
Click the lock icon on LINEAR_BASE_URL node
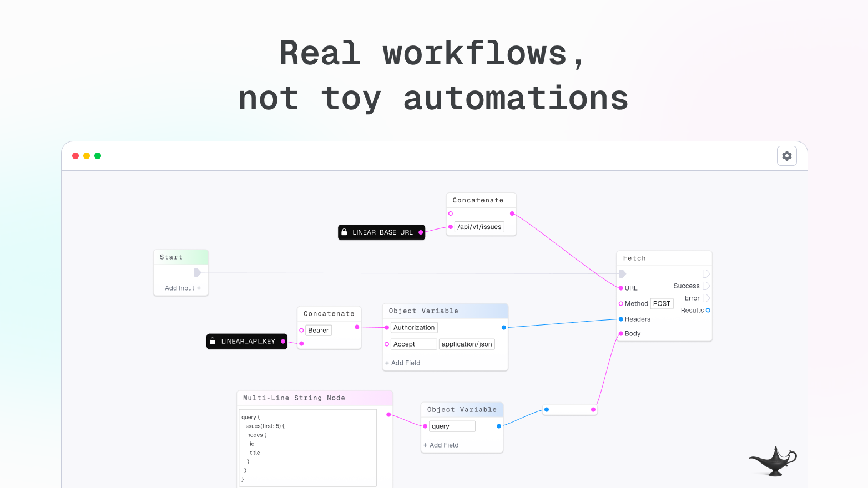pos(344,232)
